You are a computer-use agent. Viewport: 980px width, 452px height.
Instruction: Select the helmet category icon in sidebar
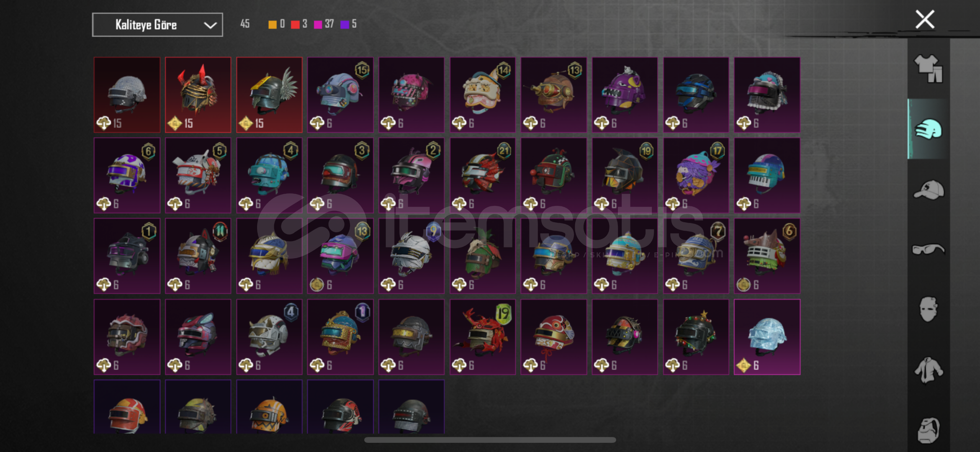(928, 129)
